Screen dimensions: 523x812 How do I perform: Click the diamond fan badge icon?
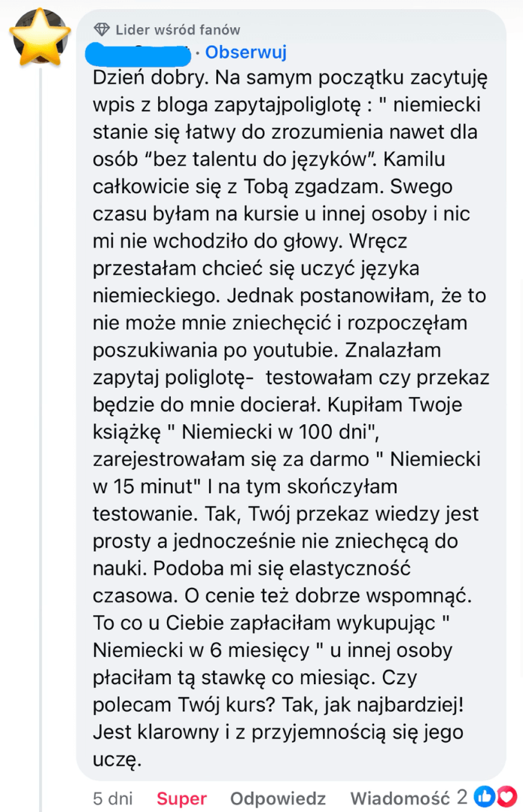click(x=102, y=30)
